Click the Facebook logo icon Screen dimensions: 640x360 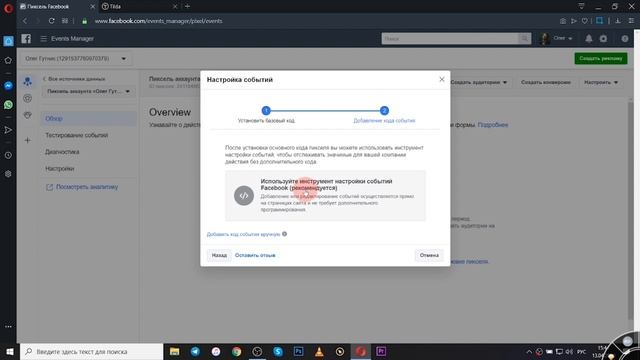point(26,38)
